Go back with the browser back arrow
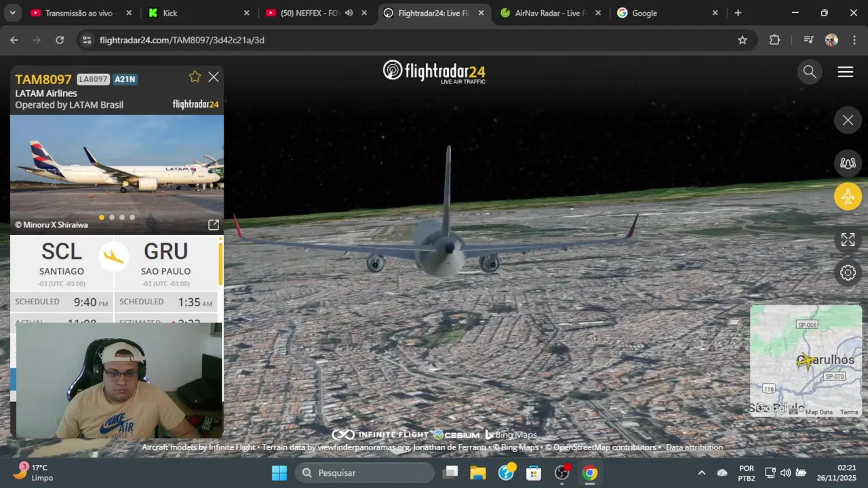The image size is (868, 488). coord(14,40)
